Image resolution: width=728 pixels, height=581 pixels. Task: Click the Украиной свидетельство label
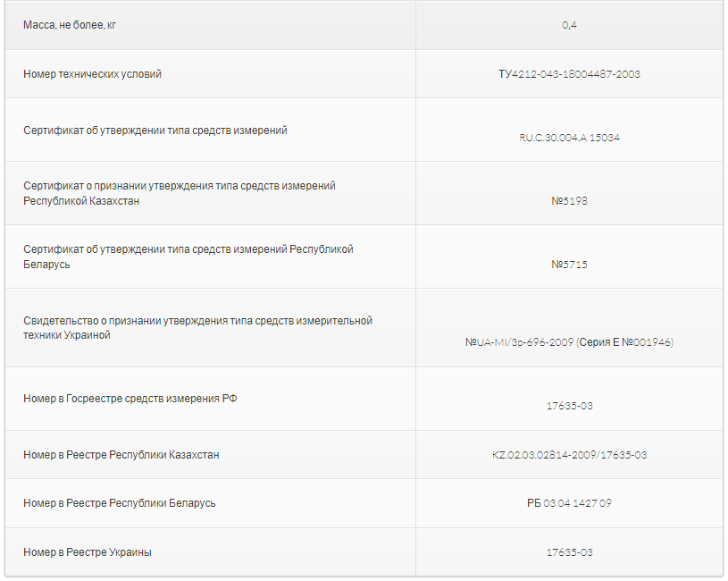(197, 328)
